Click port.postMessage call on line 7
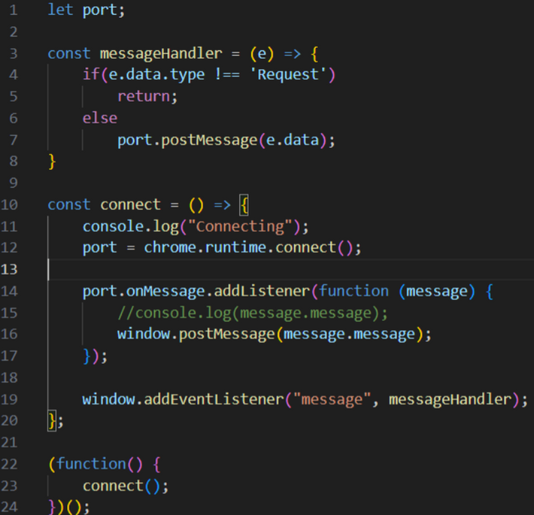Viewport: 534px width, 515px height. (x=187, y=140)
